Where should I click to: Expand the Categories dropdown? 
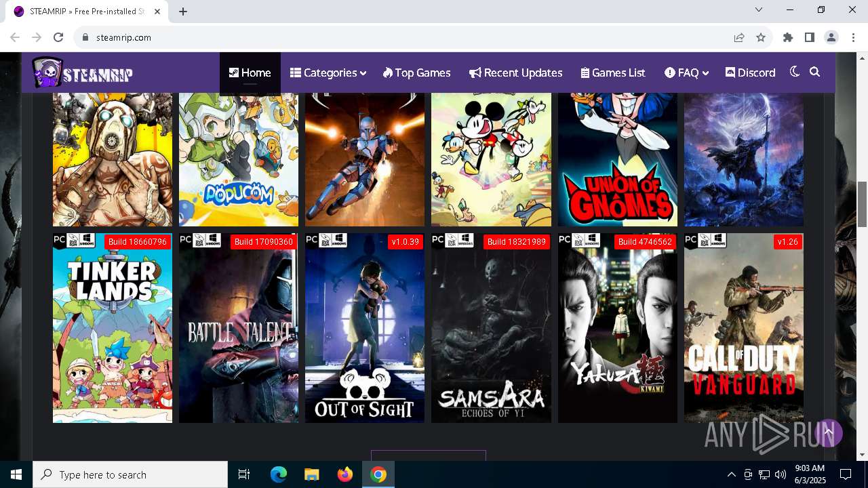pyautogui.click(x=328, y=73)
